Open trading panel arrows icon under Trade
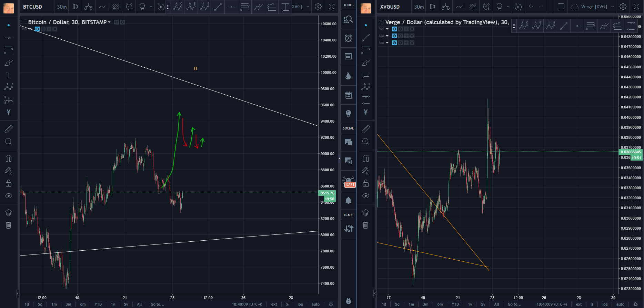 pos(348,228)
